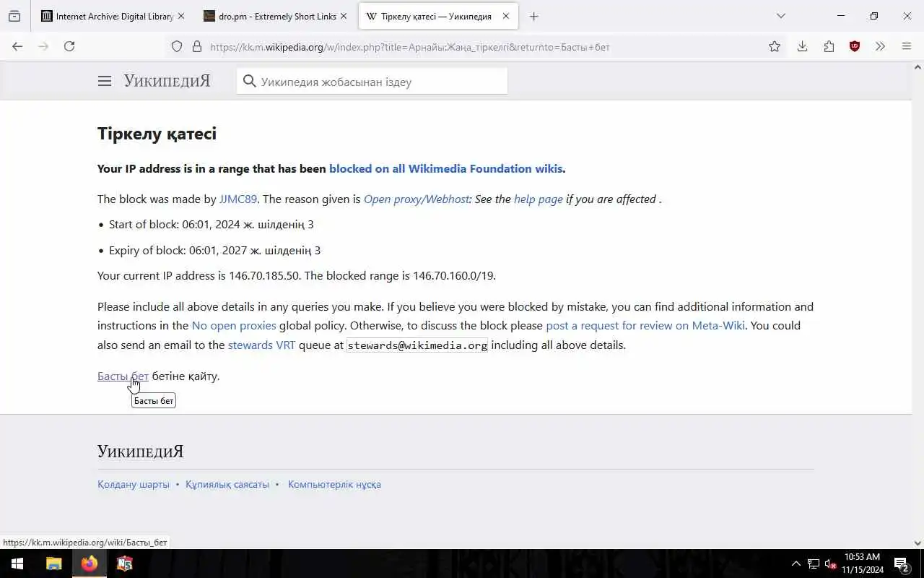Click the Expiry of block date line
Viewport: 924px width, 578px height.
coord(214,250)
